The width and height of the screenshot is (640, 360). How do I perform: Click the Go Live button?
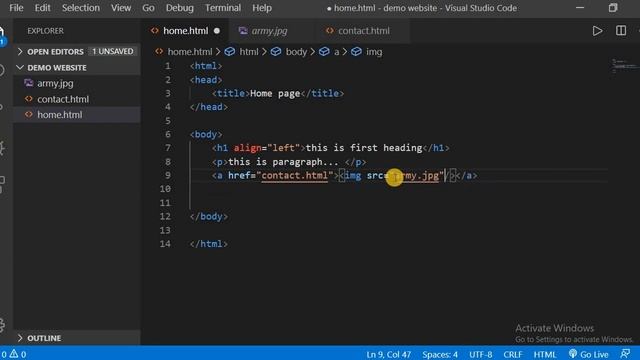[589, 354]
